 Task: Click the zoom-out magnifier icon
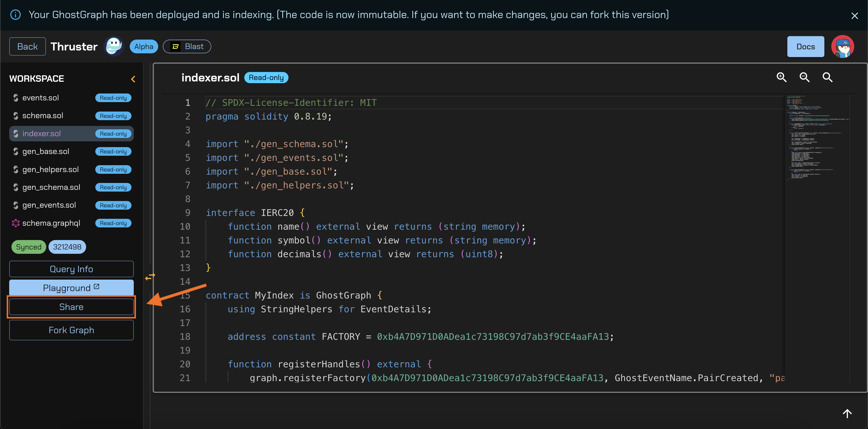[804, 77]
